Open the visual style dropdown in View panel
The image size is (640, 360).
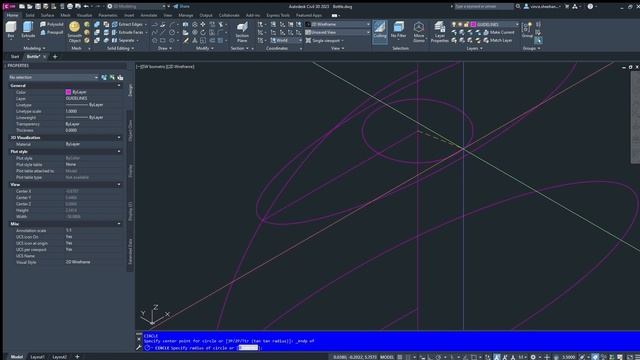[x=338, y=24]
